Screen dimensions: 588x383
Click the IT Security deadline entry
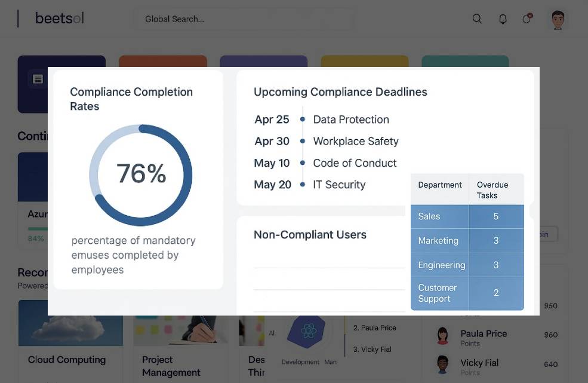(339, 185)
